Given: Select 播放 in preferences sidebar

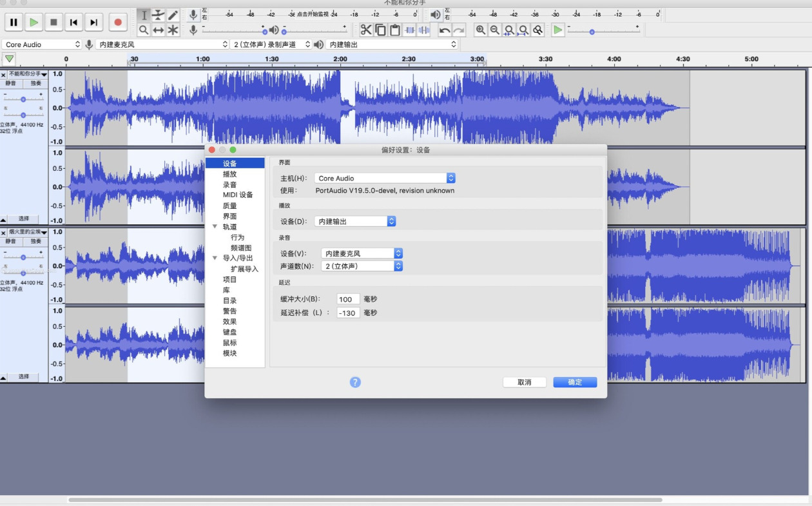Looking at the screenshot, I should [229, 174].
